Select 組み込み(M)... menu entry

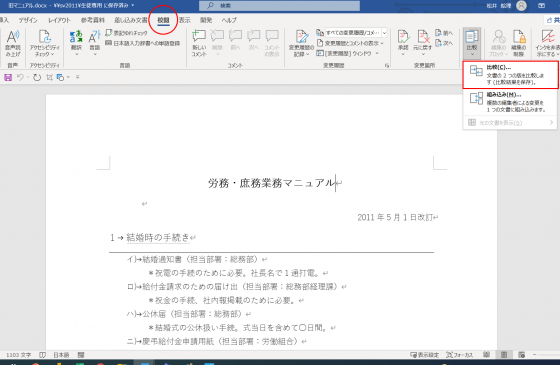point(510,102)
